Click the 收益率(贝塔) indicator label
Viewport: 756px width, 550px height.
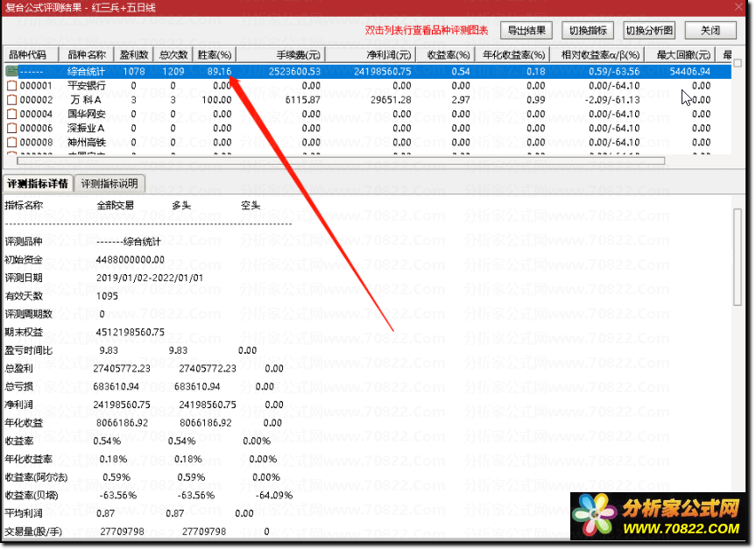[x=31, y=495]
